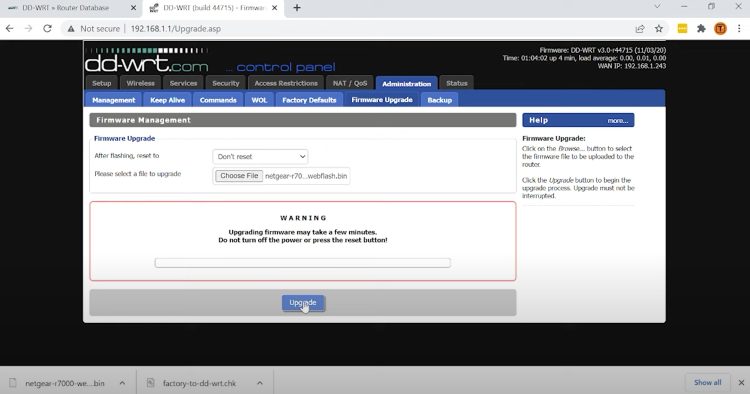Open Chrome three-dot menu

(739, 29)
